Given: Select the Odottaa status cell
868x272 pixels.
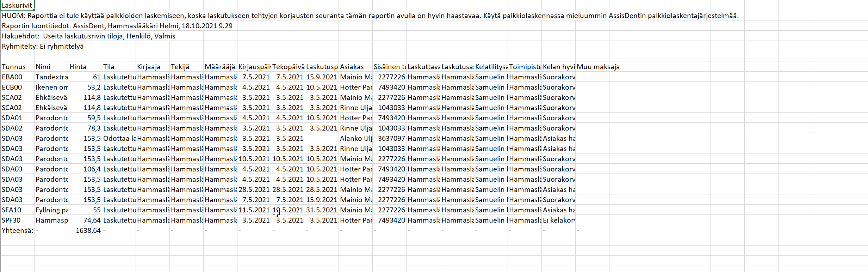Looking at the screenshot, I should [x=119, y=138].
